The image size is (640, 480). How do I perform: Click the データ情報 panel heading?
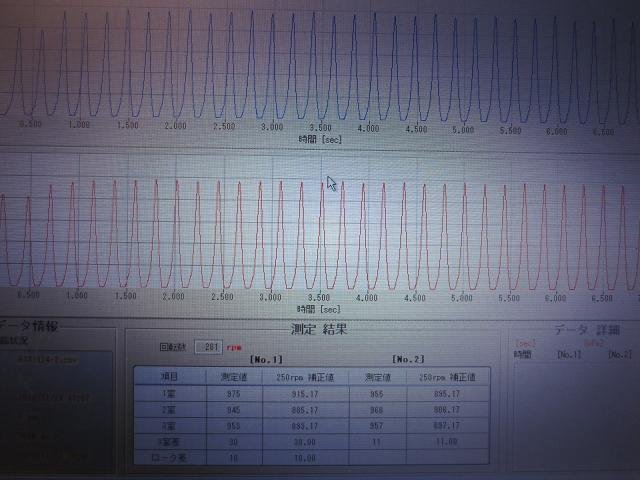pyautogui.click(x=29, y=326)
